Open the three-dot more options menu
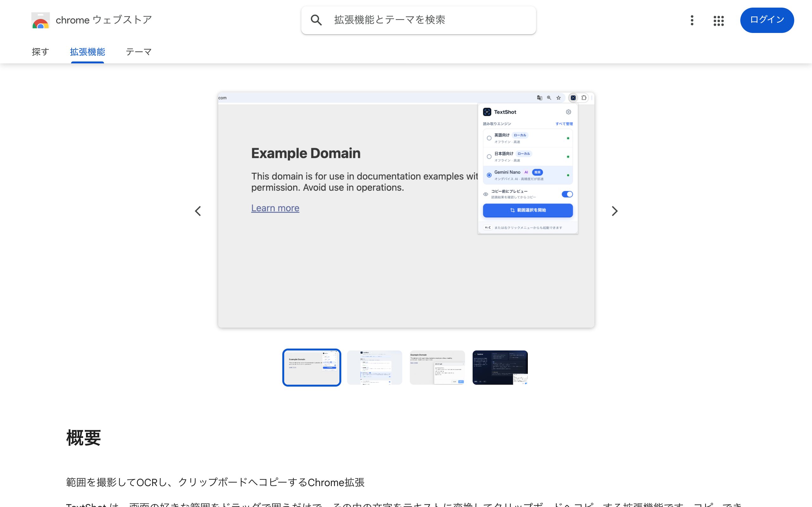Image resolution: width=812 pixels, height=507 pixels. coord(692,20)
